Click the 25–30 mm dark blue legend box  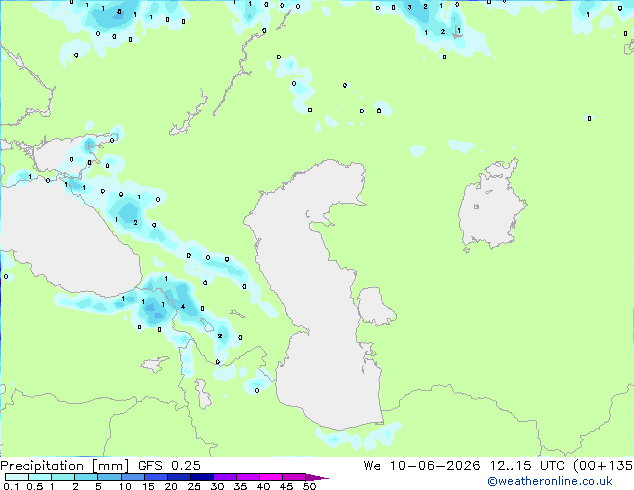point(201,477)
